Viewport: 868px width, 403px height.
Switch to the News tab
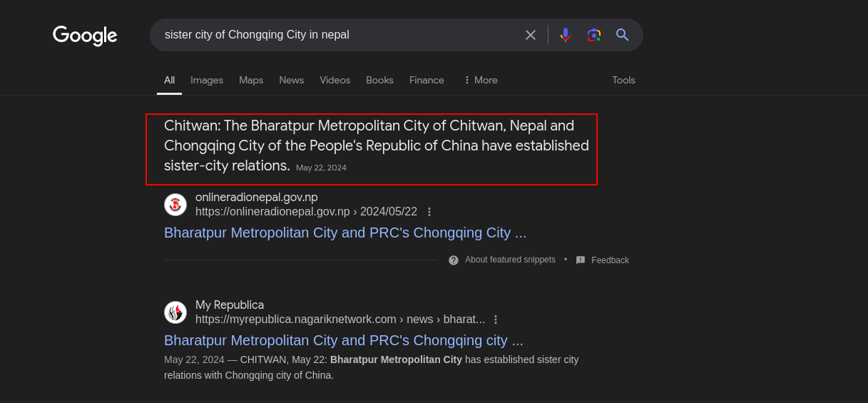pyautogui.click(x=292, y=80)
